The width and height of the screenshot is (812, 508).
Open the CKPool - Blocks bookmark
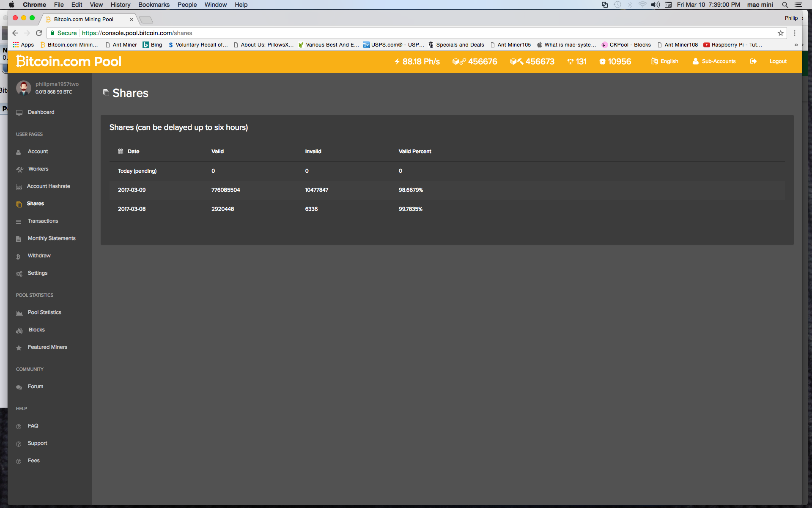[626, 45]
